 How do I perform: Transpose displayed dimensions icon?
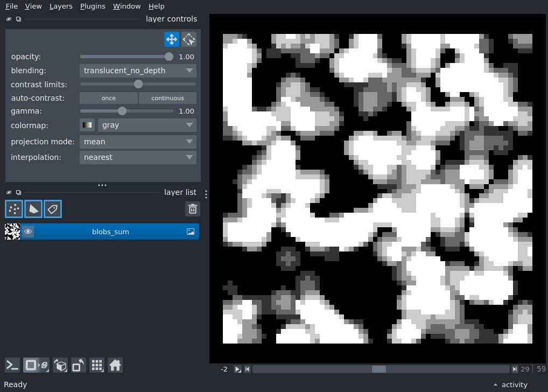click(79, 366)
